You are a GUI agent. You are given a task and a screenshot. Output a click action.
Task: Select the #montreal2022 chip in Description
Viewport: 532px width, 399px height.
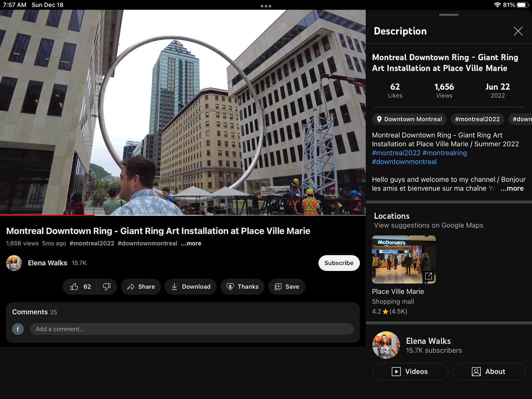click(477, 119)
